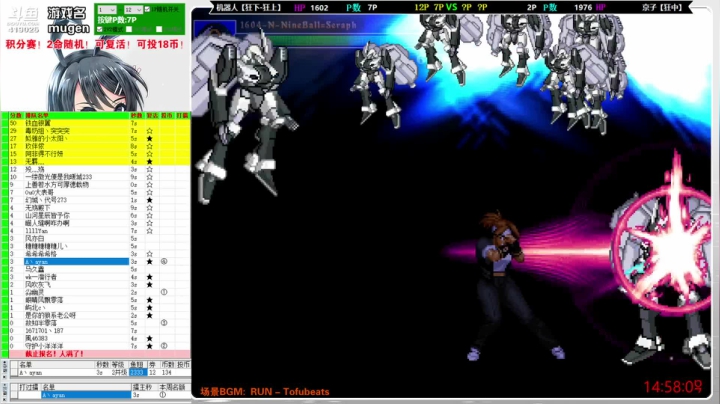This screenshot has height=404, width=720.
Task: Click the red 积分赛 rules banner text
Action: coord(95,45)
